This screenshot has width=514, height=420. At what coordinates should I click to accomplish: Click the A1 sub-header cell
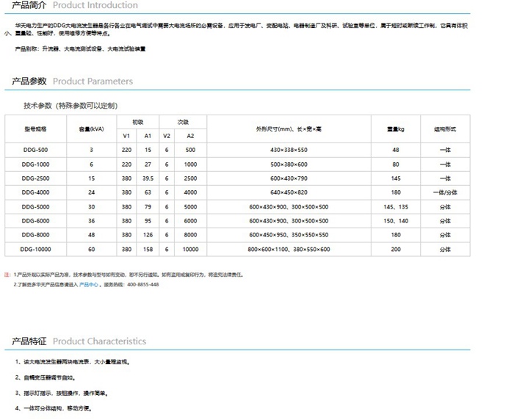click(x=148, y=136)
